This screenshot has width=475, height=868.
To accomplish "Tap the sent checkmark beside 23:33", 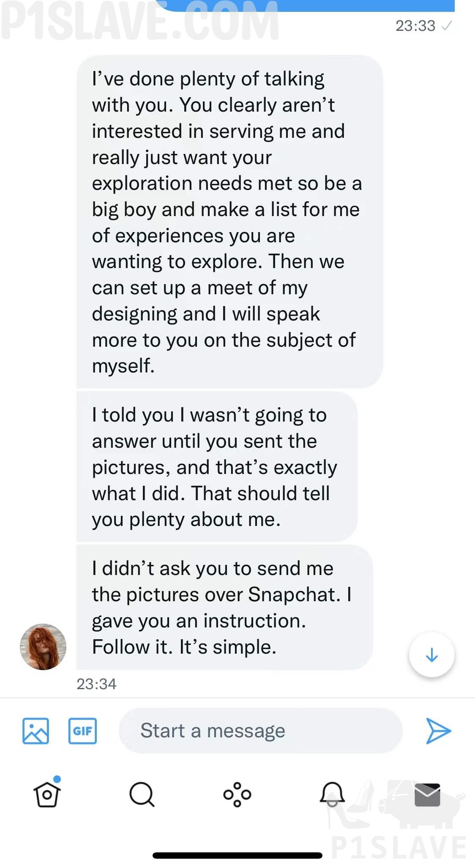I will pos(446,26).
